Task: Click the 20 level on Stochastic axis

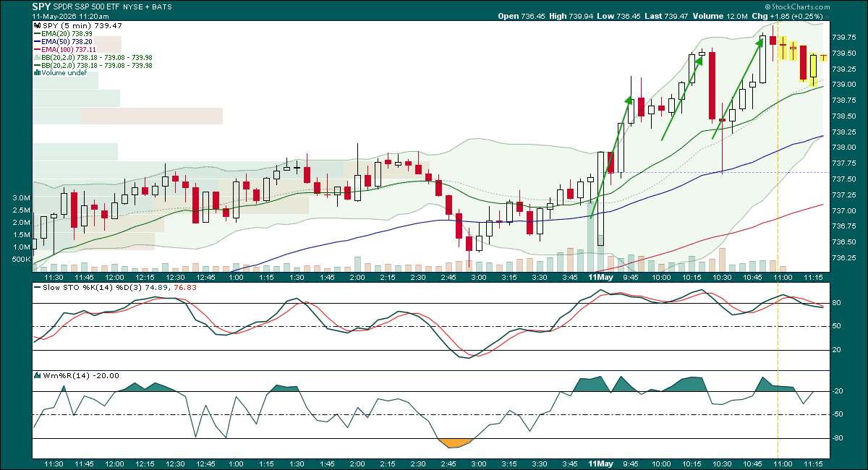Action: [838, 350]
